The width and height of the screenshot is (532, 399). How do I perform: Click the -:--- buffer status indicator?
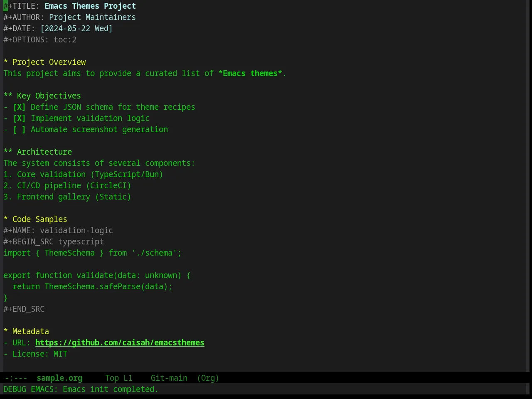(x=16, y=378)
